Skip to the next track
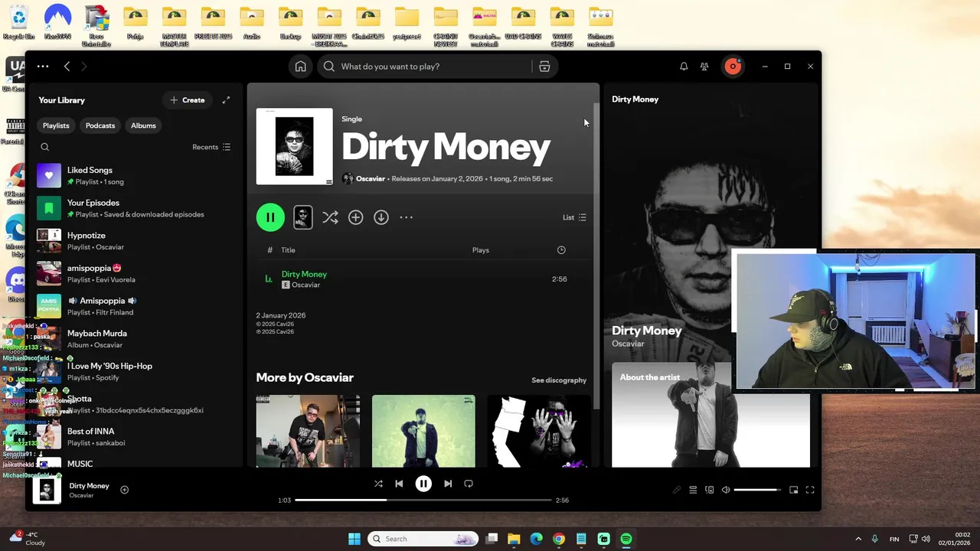This screenshot has width=980, height=551. click(x=448, y=484)
